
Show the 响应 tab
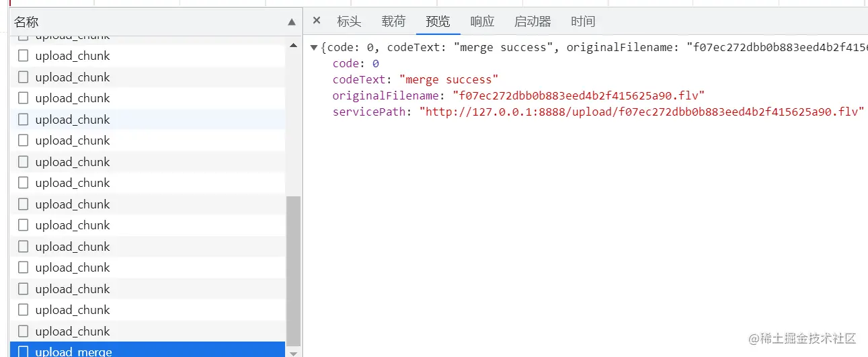[482, 22]
